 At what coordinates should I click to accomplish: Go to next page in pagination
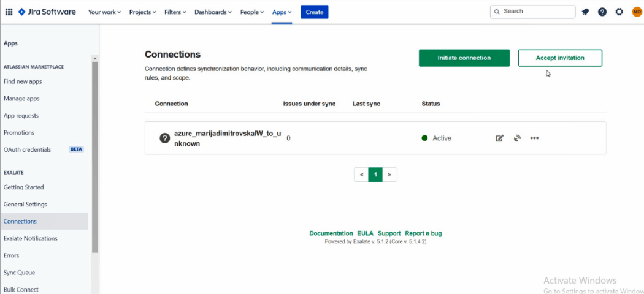pos(389,175)
